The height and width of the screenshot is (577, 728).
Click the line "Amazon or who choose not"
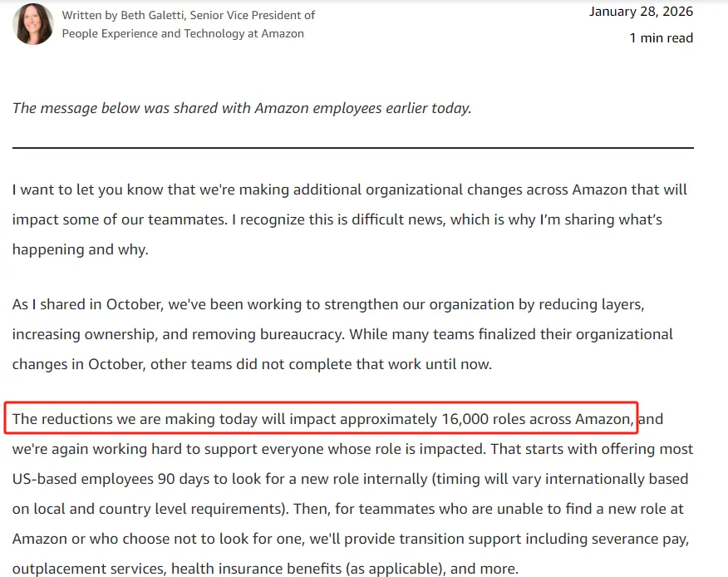pos(349,539)
